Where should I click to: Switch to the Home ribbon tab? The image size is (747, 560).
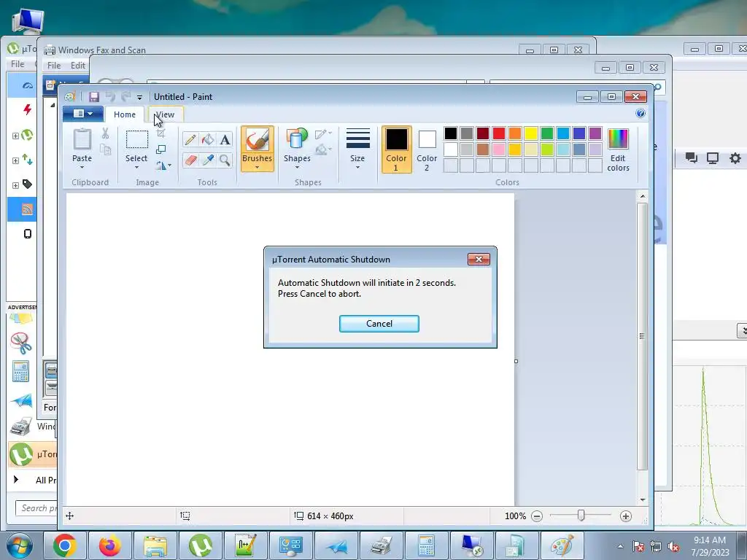pos(124,114)
